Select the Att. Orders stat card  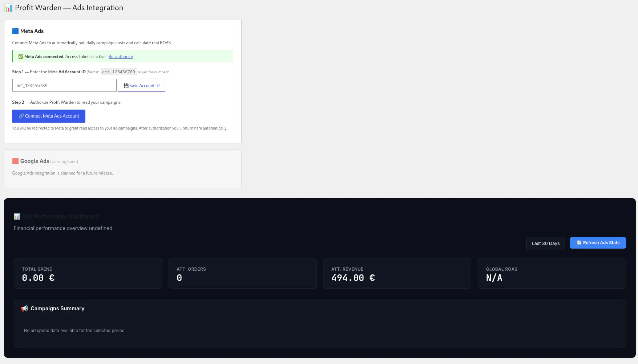click(243, 274)
